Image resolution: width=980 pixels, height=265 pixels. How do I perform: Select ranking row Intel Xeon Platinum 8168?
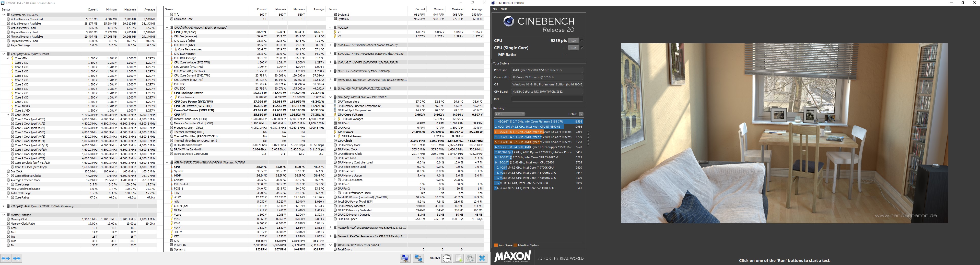(x=538, y=122)
